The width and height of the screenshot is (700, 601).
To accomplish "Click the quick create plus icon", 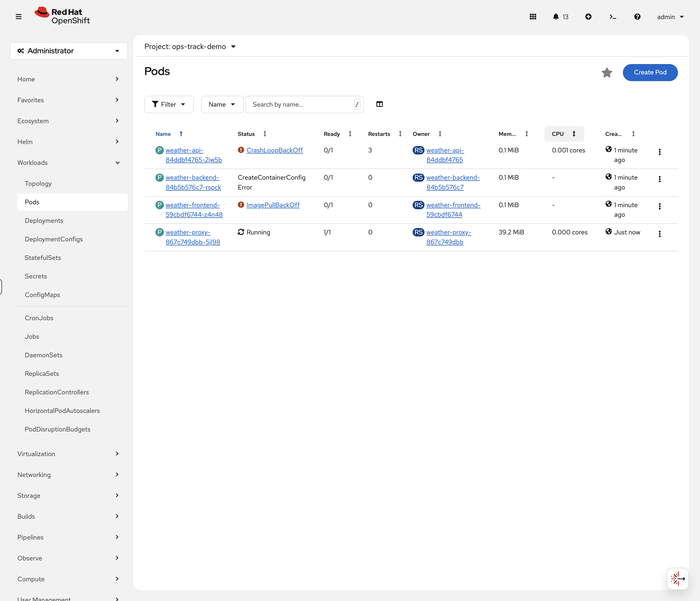I will coord(589,17).
